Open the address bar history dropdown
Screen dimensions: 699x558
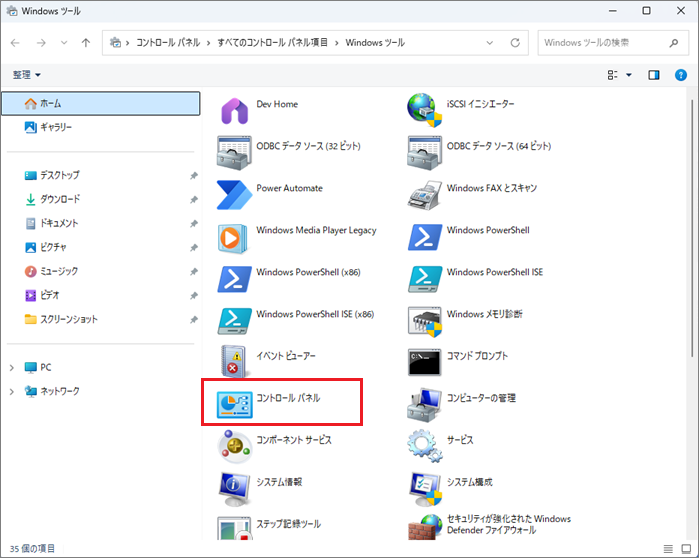490,43
